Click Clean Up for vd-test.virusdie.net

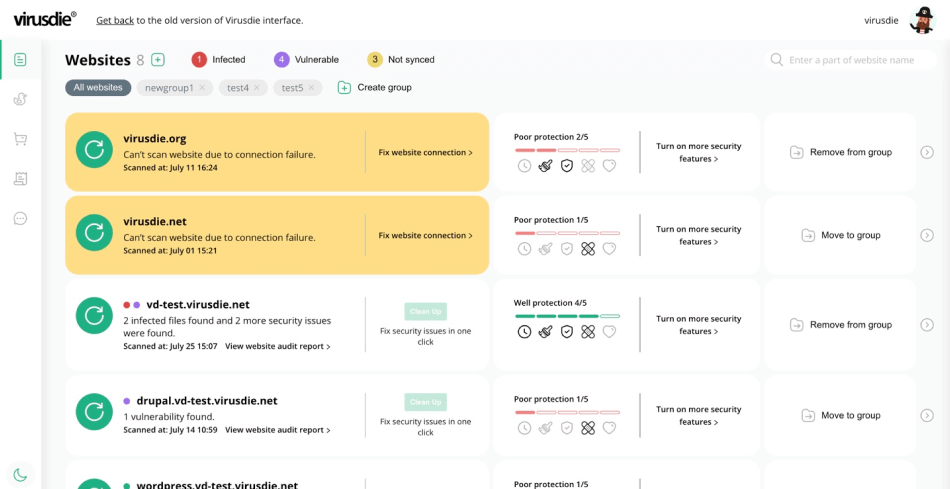coord(425,311)
